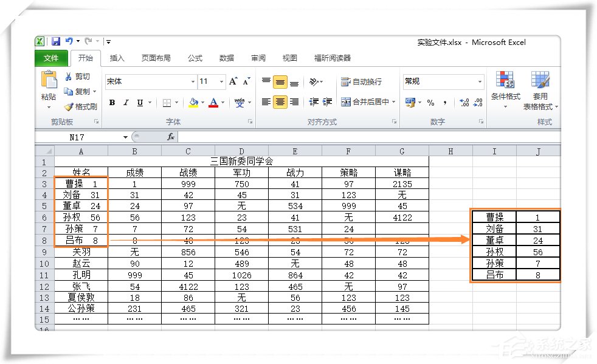Switch to the 插入 ribbon tab

coord(117,58)
